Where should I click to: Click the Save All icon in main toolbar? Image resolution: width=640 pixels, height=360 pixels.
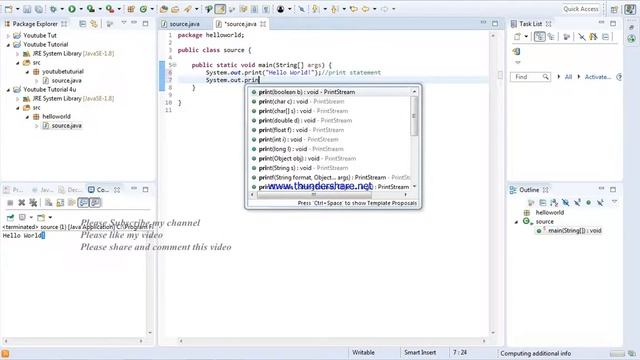click(x=39, y=9)
